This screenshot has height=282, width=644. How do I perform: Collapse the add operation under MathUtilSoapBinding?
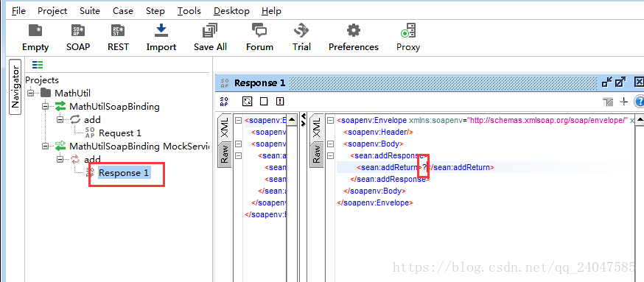point(60,119)
